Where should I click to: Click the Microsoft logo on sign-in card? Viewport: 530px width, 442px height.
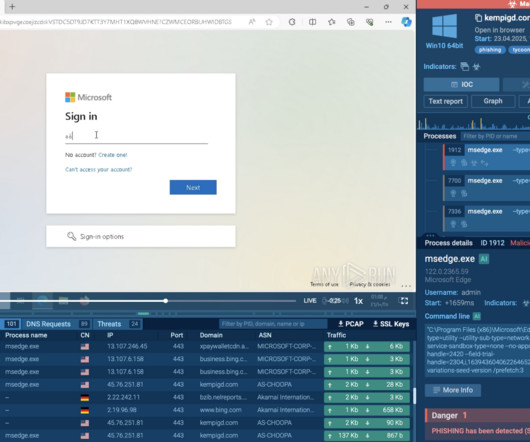pyautogui.click(x=88, y=97)
